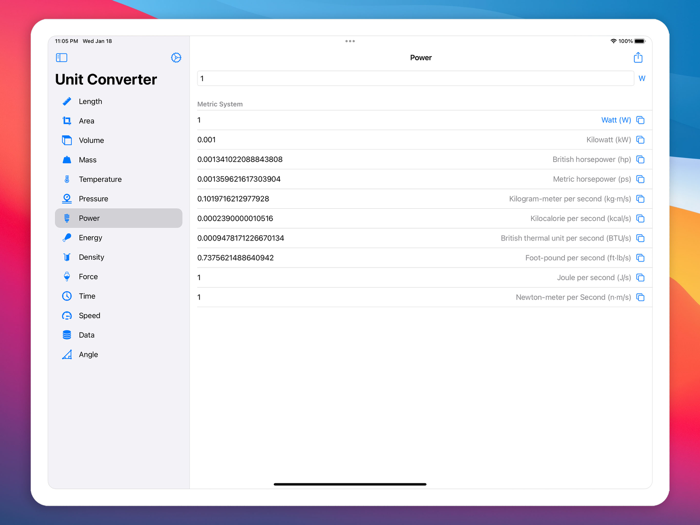This screenshot has width=700, height=525.
Task: Click the battery status icon
Action: pyautogui.click(x=640, y=41)
